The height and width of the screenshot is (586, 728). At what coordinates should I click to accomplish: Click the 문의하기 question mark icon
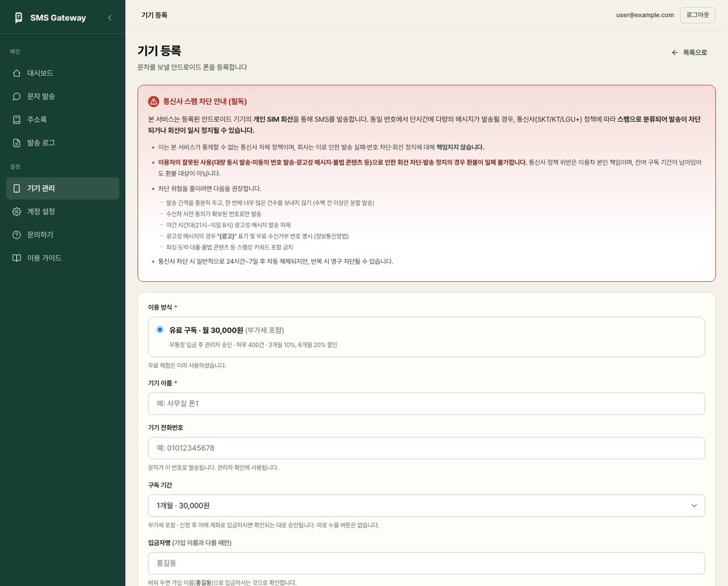pyautogui.click(x=16, y=235)
